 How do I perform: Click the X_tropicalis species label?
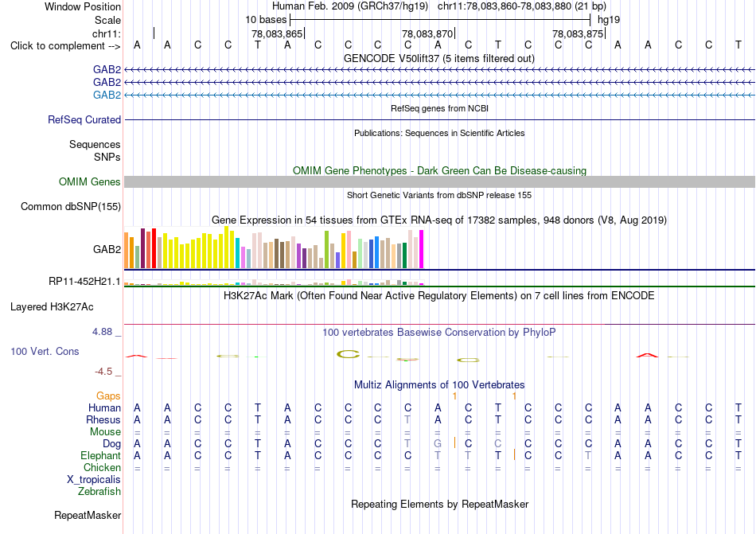94,480
